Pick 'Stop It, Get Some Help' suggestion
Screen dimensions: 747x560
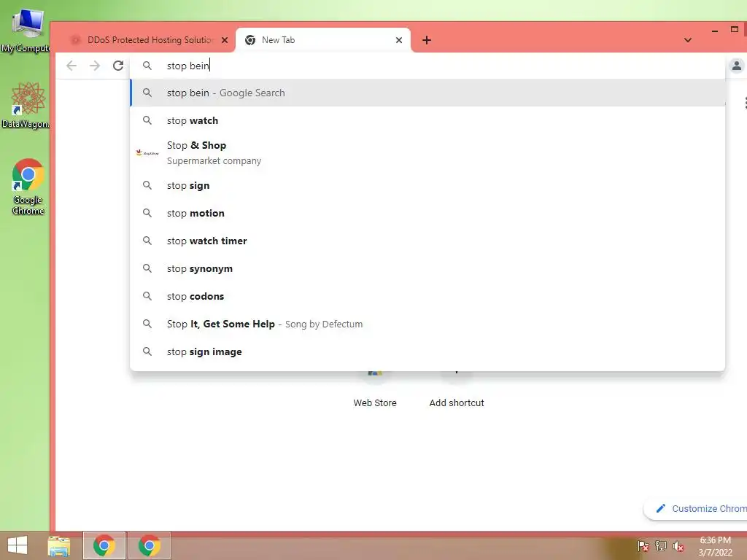click(427, 324)
